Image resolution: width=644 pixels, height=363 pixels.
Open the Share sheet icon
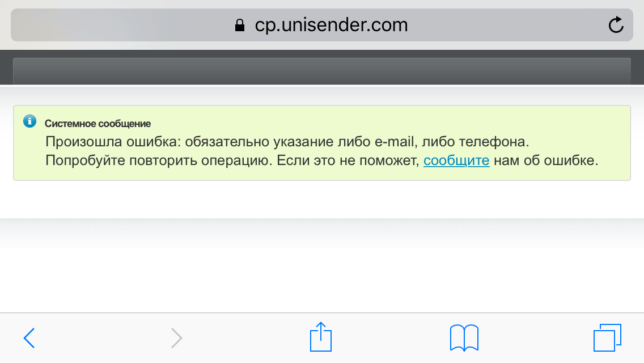[x=321, y=337]
